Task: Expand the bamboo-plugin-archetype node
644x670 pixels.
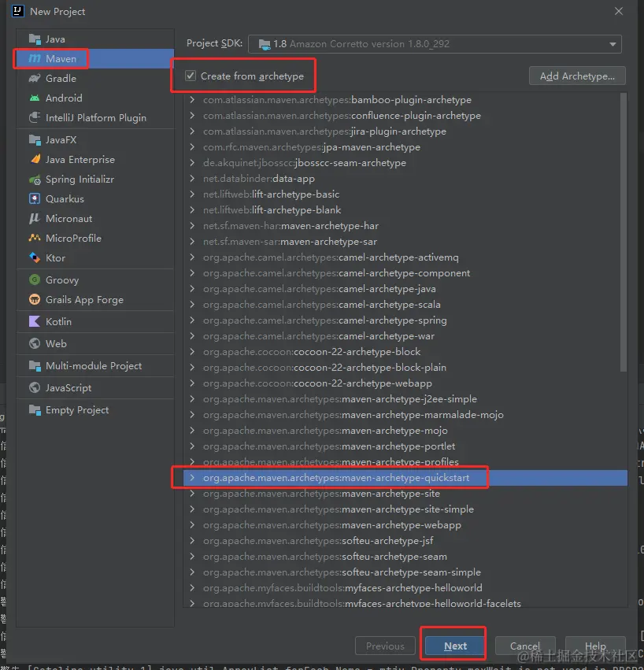Action: pos(192,99)
